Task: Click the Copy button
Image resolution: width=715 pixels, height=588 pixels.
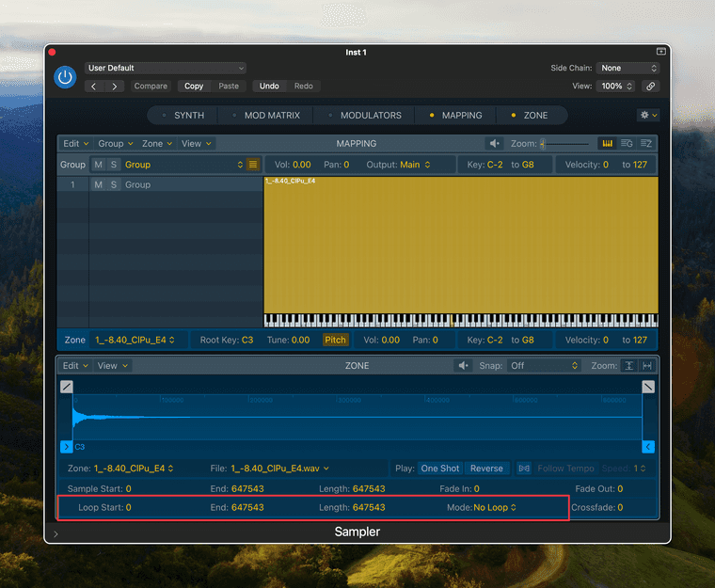Action: pyautogui.click(x=194, y=87)
